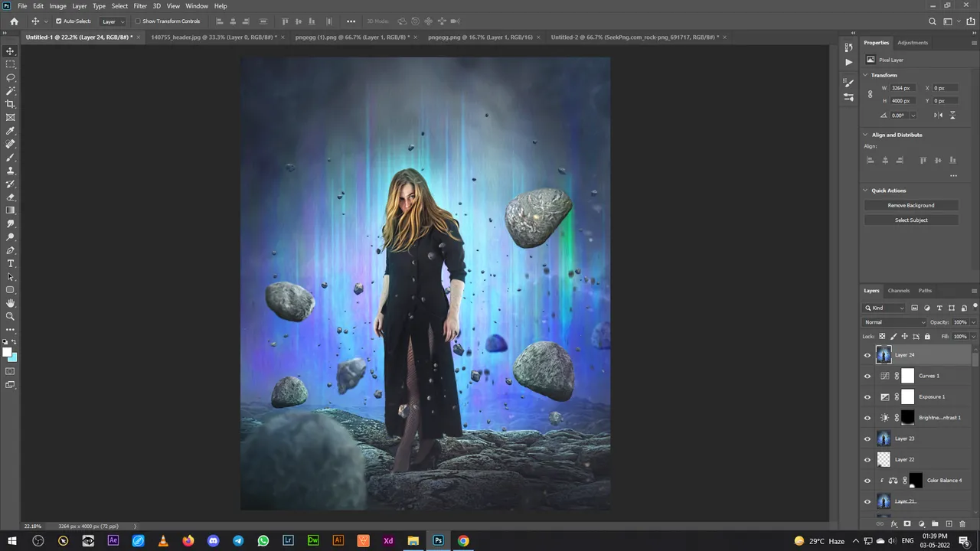Select the Zoom tool in the toolbar
Screen dimensions: 980x551
[x=11, y=316]
